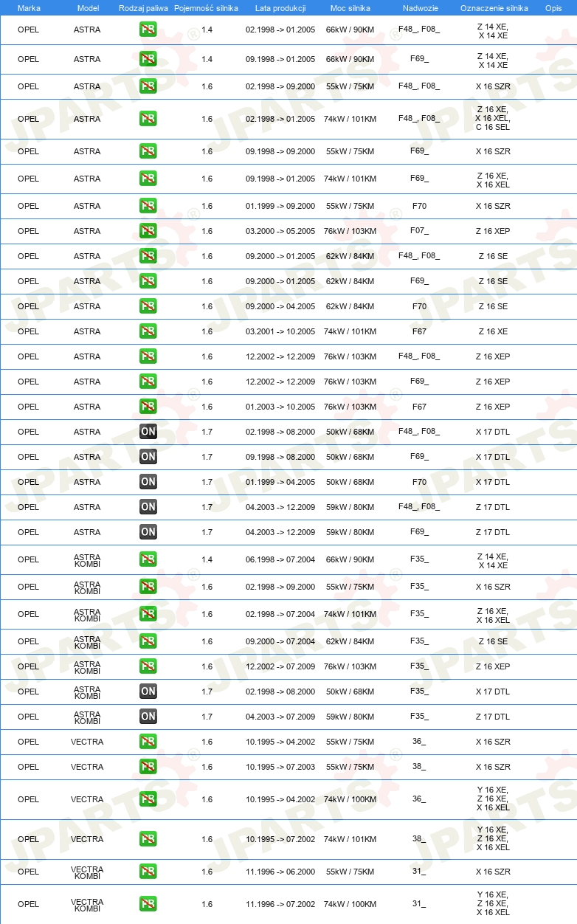This screenshot has width=577, height=924.
Task: Click the "74kW / 100KM" cell in the VECTRA KOMBI row
Action: pos(350,905)
